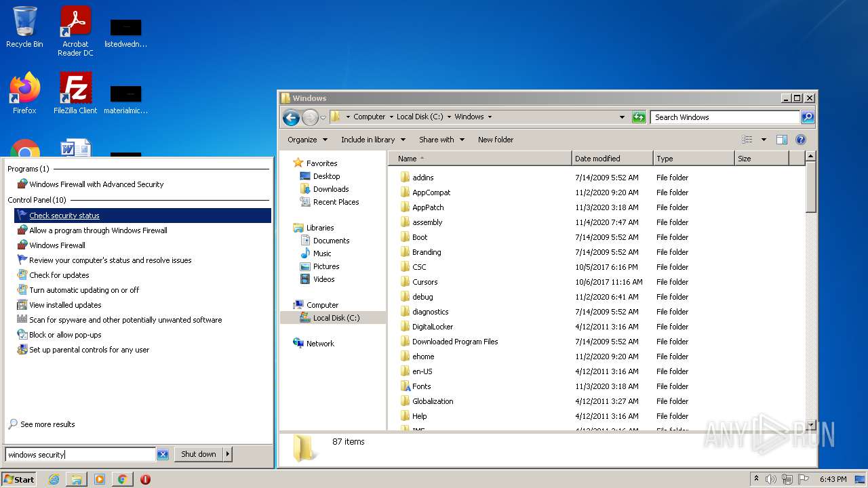Screen dimensions: 868x488
Task: Click the Start button
Action: pyautogui.click(x=18, y=479)
